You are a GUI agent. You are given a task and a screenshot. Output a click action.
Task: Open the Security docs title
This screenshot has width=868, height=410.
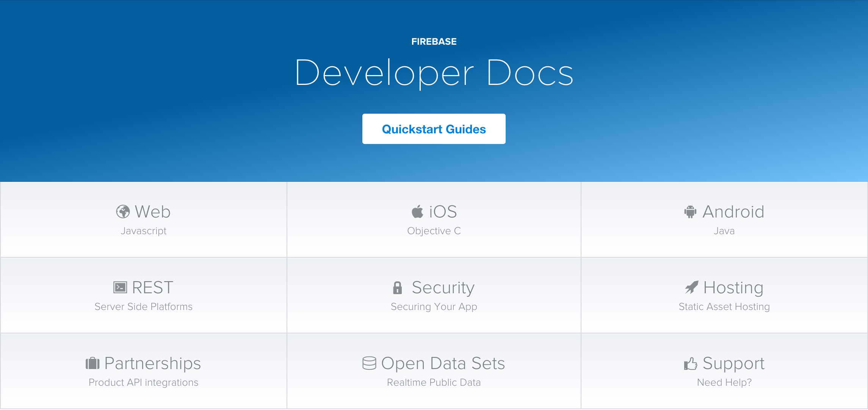pos(443,288)
